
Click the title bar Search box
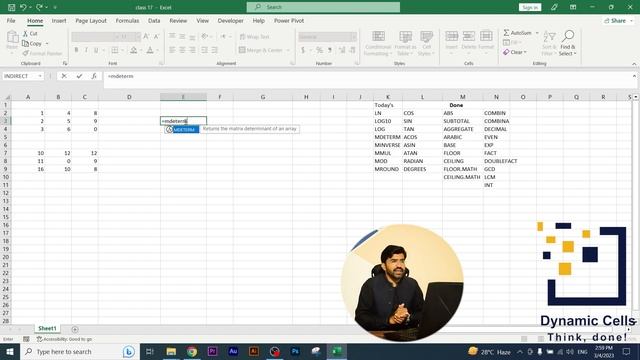coord(323,7)
